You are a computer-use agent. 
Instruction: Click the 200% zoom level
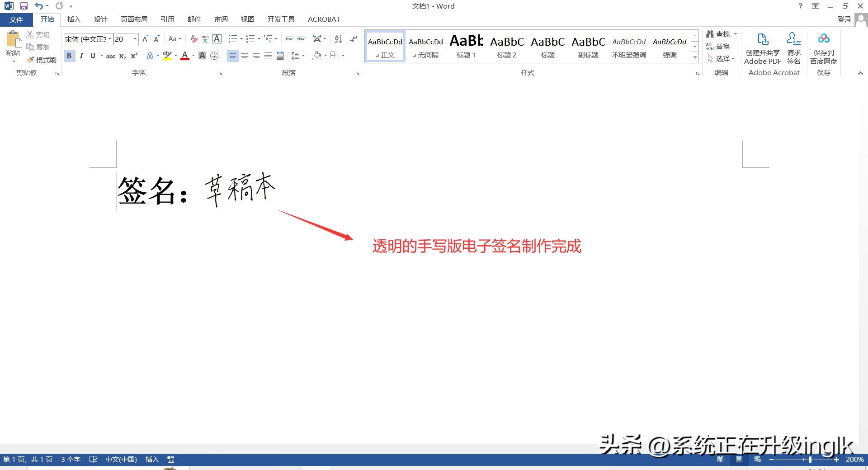coord(854,459)
